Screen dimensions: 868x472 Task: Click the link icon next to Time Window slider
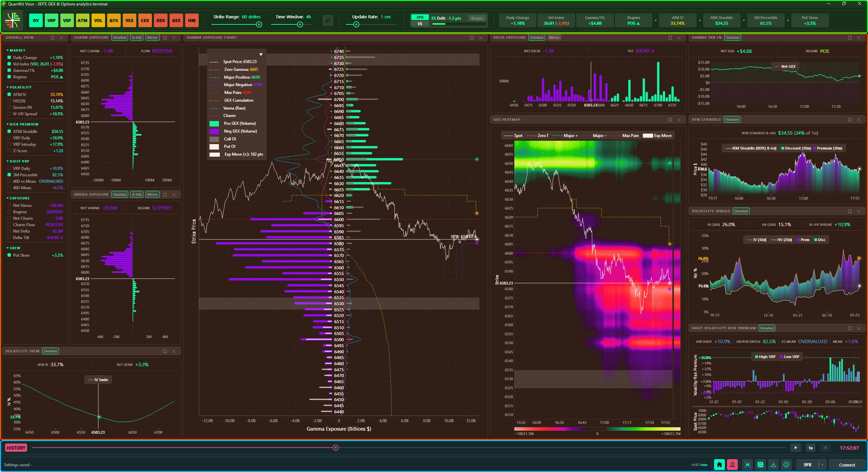(x=328, y=20)
